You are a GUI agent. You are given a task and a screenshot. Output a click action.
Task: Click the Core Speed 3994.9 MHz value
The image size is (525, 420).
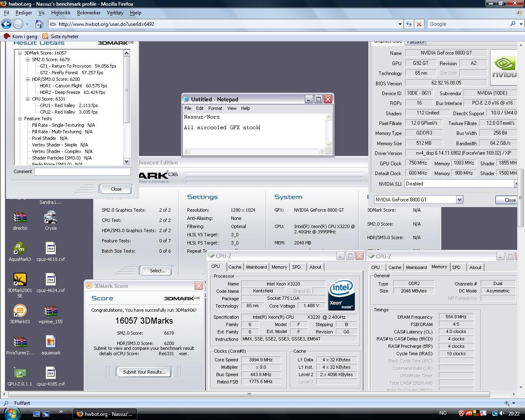point(261,360)
